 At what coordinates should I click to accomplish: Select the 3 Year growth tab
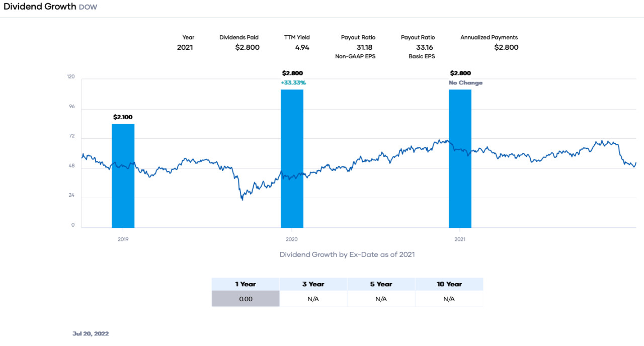coord(313,284)
